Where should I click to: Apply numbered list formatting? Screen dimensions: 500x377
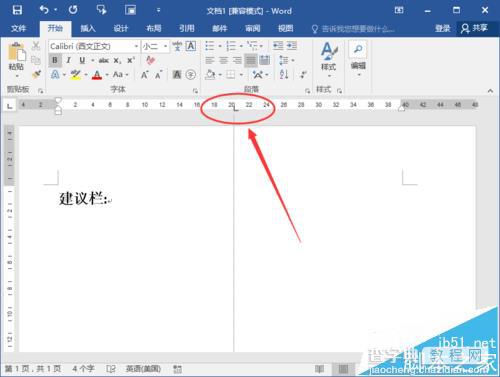(231, 46)
